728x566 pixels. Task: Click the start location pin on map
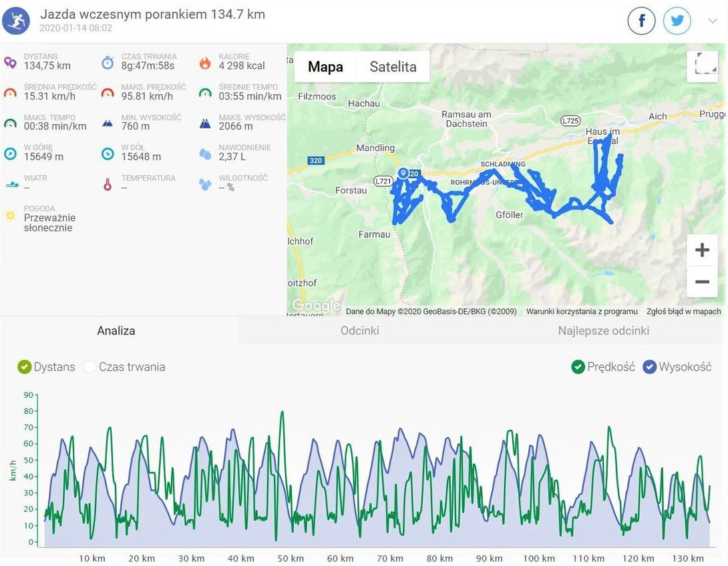tap(403, 173)
